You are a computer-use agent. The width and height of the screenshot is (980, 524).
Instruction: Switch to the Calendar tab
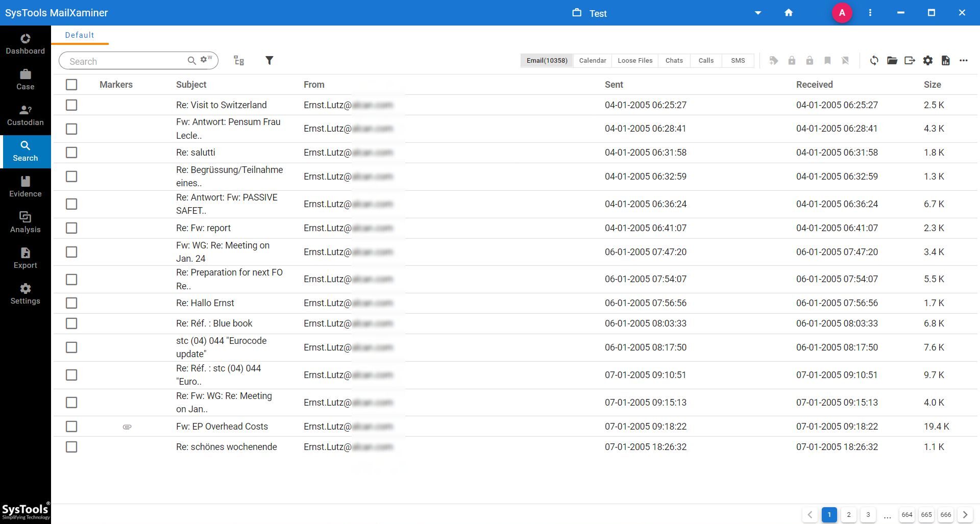coord(593,61)
